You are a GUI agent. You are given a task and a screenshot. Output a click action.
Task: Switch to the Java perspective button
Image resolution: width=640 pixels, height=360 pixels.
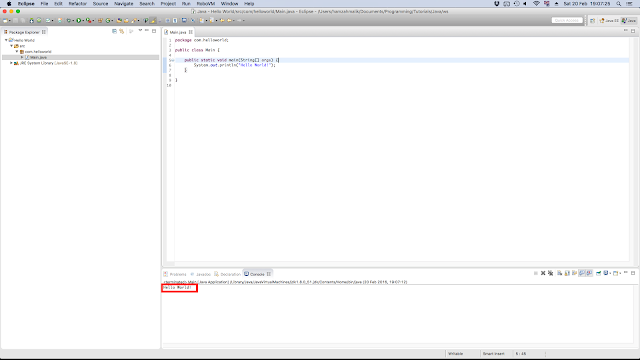(x=629, y=20)
